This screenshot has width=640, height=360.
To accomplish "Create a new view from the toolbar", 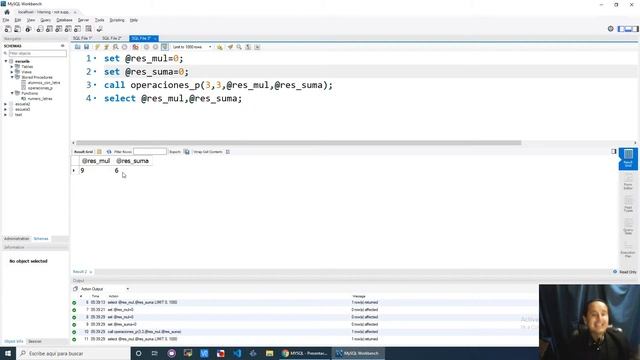I will (58, 29).
